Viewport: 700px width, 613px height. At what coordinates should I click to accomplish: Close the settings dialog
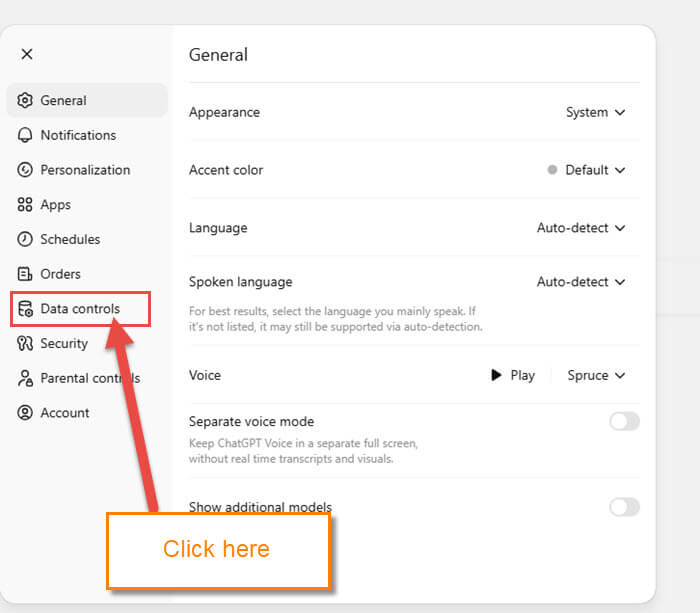point(27,54)
